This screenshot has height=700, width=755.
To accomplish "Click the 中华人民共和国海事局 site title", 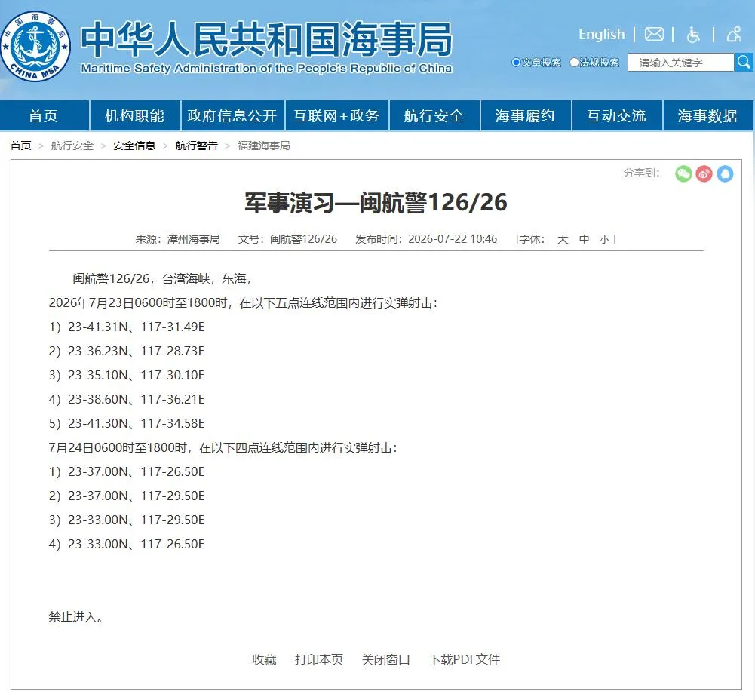I will click(266, 39).
